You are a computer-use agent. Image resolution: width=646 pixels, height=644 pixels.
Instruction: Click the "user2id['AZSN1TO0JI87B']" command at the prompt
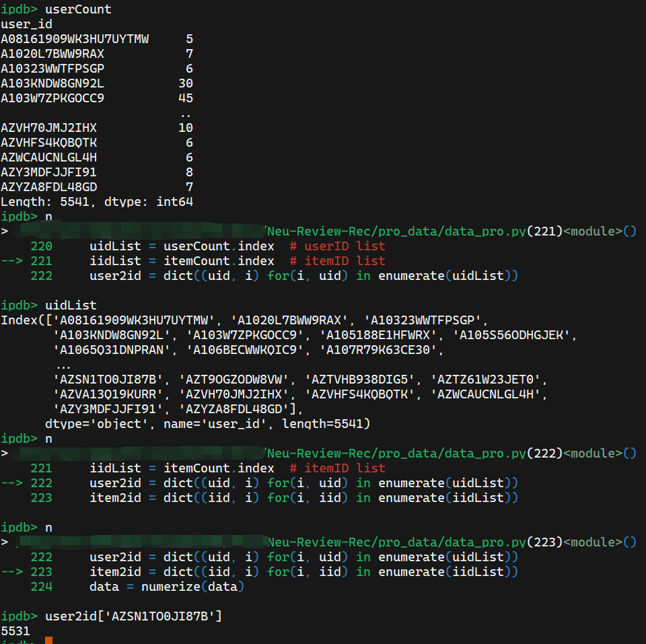coord(133,616)
